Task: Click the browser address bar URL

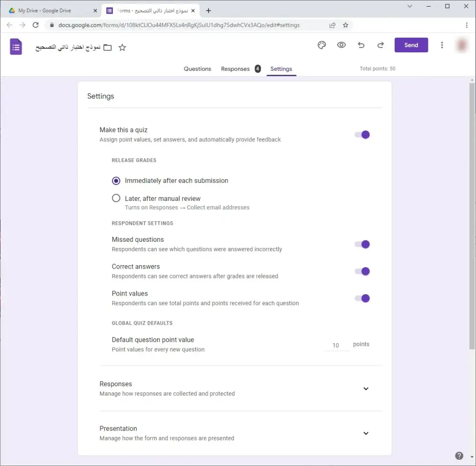Action: [179, 25]
